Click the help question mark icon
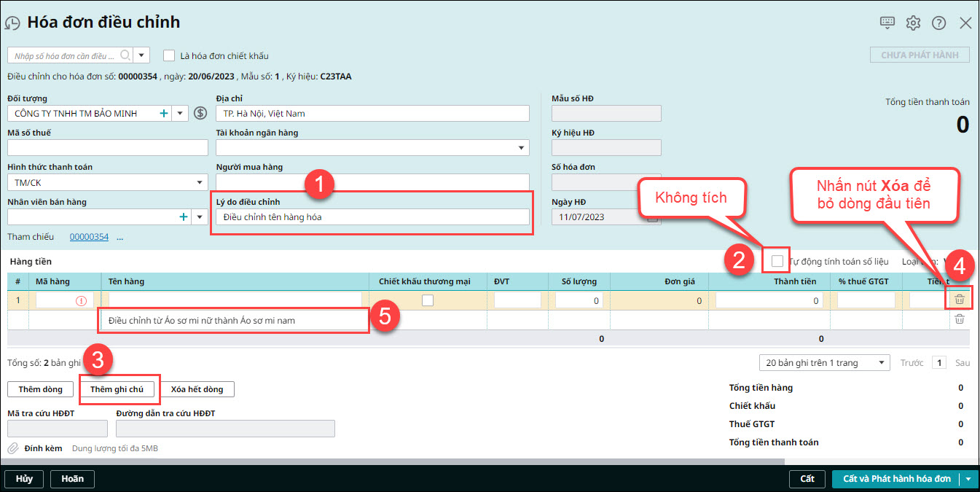The height and width of the screenshot is (492, 980). coord(938,23)
